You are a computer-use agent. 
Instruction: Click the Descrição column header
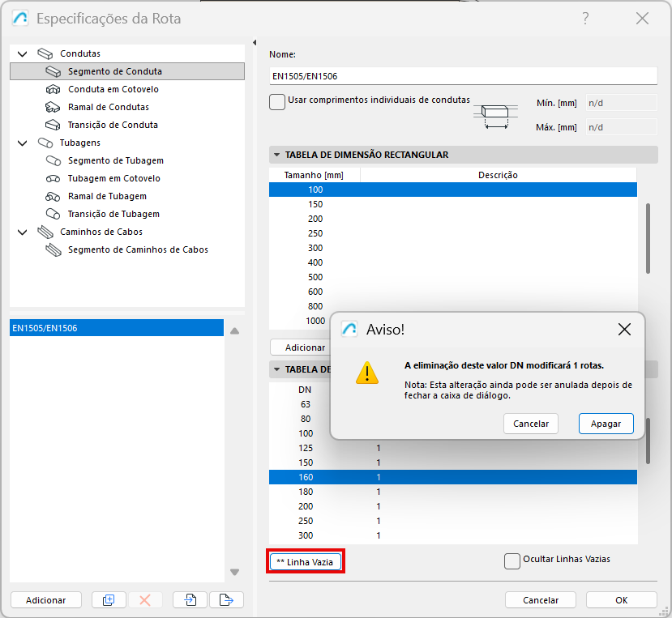pos(498,175)
